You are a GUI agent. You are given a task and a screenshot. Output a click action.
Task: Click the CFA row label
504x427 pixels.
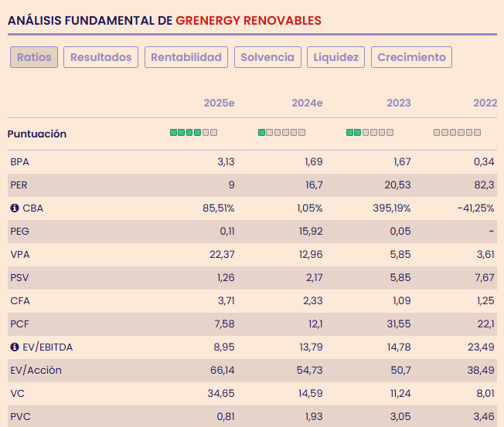(x=20, y=301)
